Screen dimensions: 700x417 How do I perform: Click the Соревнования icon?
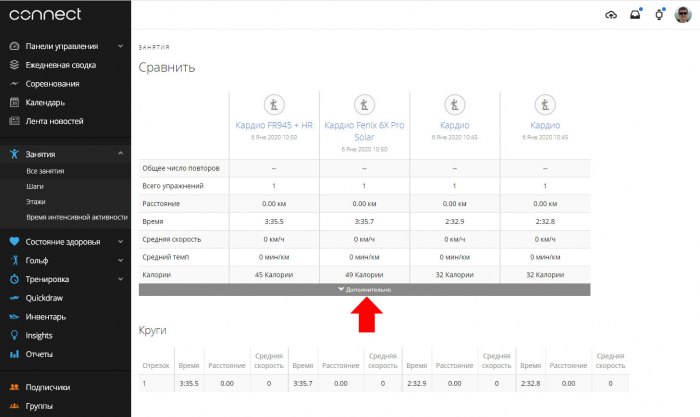tap(14, 83)
